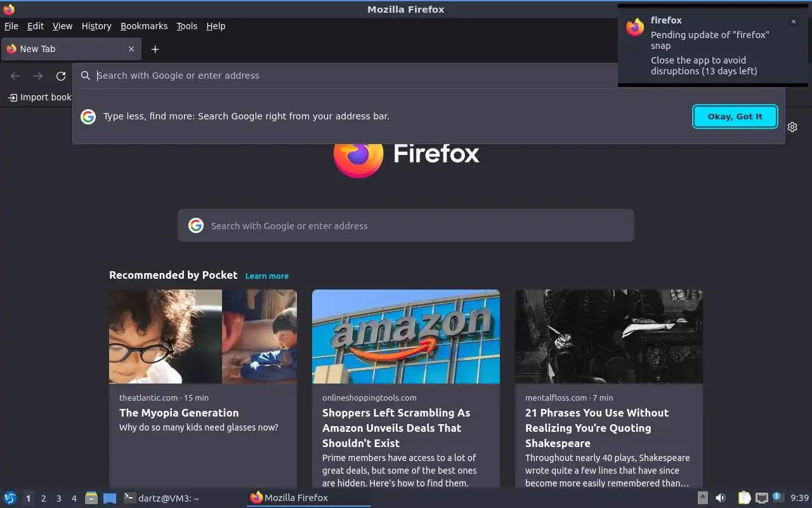Open the Edit menu
812x508 pixels.
pyautogui.click(x=36, y=26)
